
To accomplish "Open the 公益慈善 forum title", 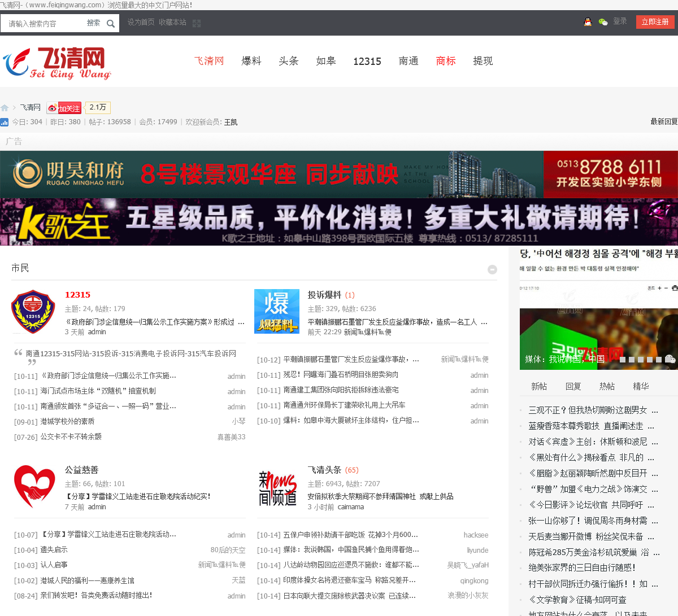I will point(82,470).
